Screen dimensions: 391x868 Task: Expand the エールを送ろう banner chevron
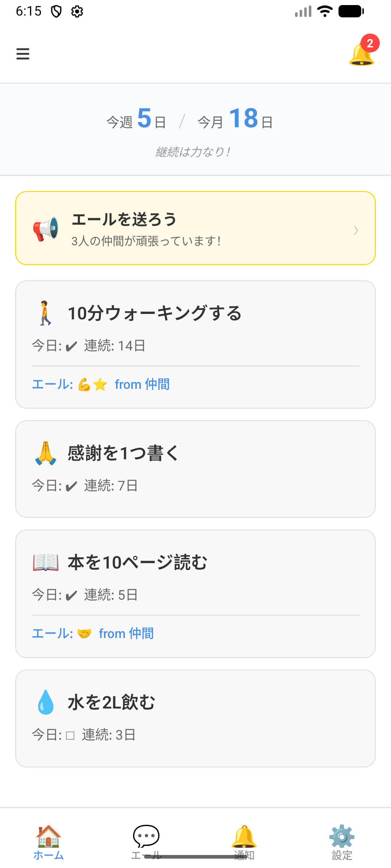click(356, 230)
